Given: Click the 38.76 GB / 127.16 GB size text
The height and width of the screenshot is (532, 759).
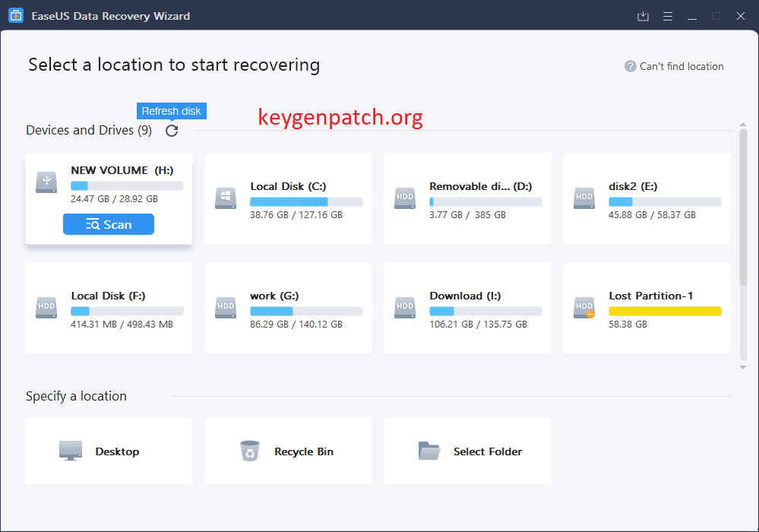Looking at the screenshot, I should pos(296,215).
